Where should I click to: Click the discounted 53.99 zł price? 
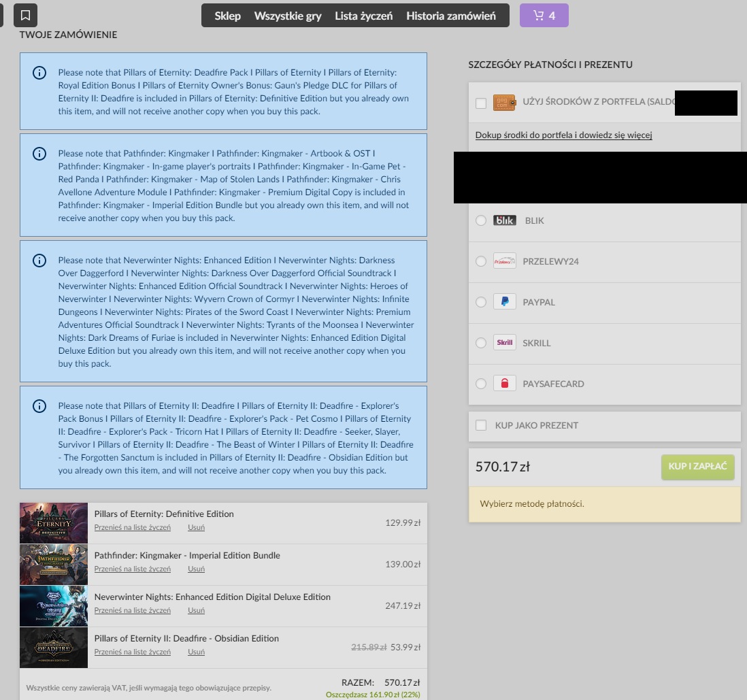tap(405, 647)
